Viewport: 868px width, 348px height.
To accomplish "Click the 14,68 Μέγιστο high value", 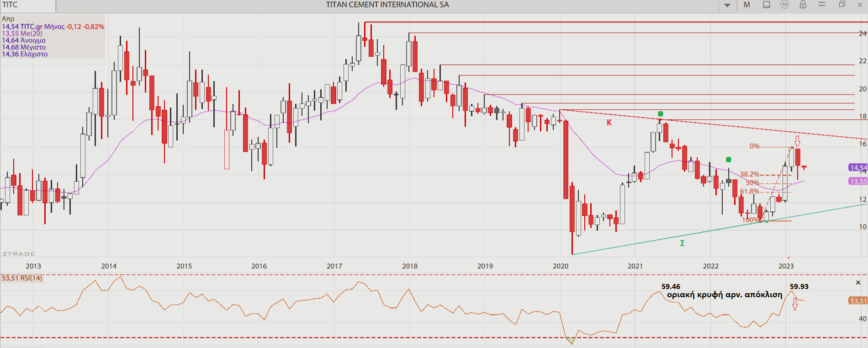I will click(x=24, y=47).
